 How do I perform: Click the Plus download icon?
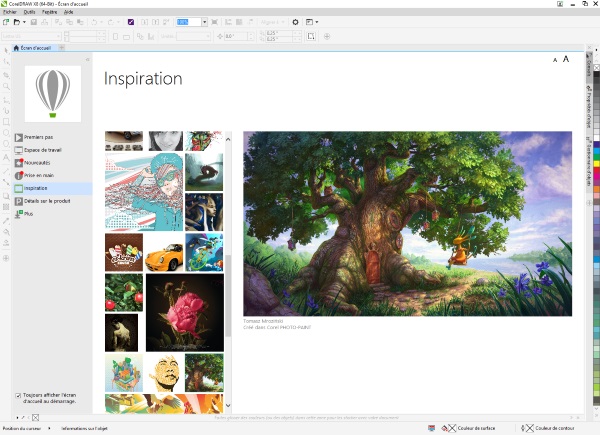tap(19, 214)
